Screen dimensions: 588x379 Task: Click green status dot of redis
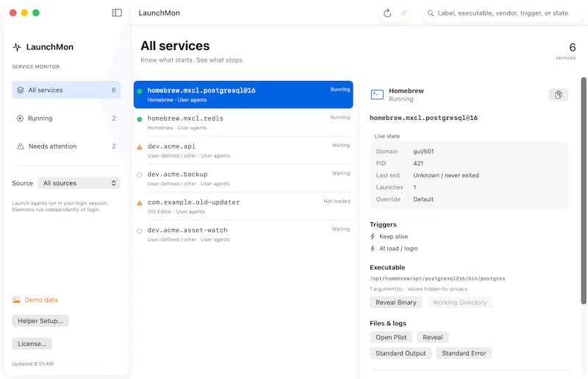pos(140,119)
